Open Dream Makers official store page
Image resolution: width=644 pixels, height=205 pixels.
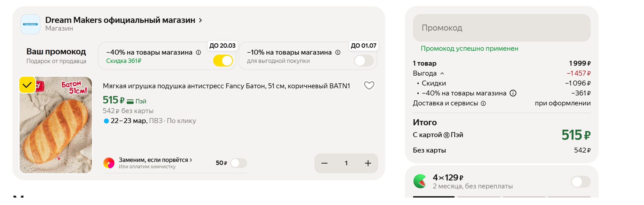tap(123, 20)
